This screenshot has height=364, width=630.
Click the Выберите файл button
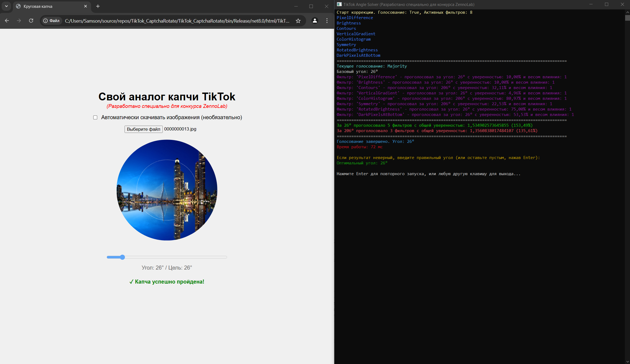143,129
